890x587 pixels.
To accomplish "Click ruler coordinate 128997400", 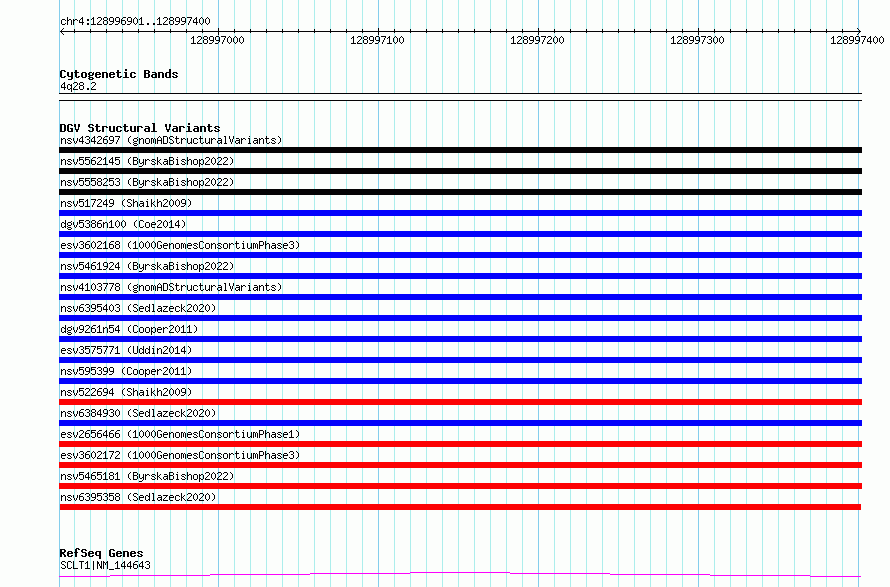I will tap(857, 40).
